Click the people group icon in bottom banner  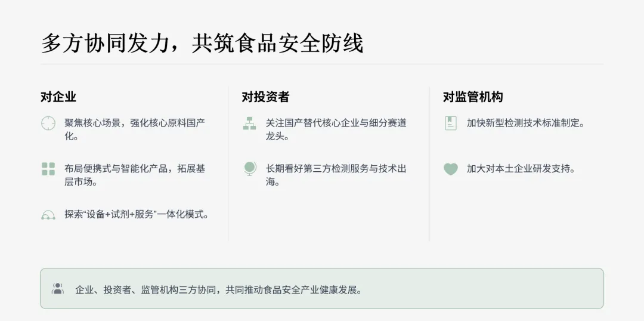coord(58,289)
